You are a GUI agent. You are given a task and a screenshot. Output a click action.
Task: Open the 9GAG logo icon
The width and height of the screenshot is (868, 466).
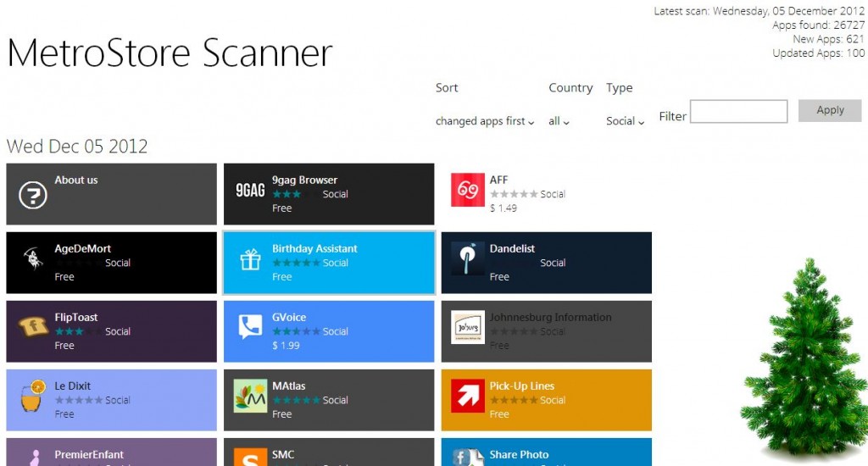[x=250, y=191]
